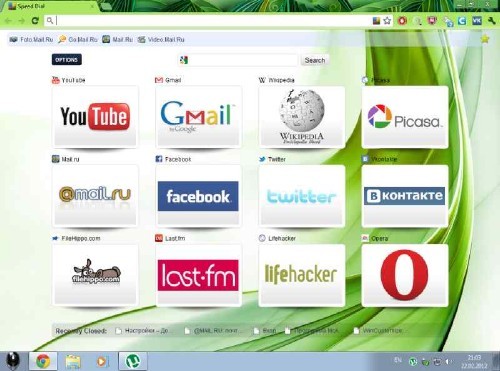Click the VK extension icon in the toolbar
500x371 pixels.
tap(477, 21)
